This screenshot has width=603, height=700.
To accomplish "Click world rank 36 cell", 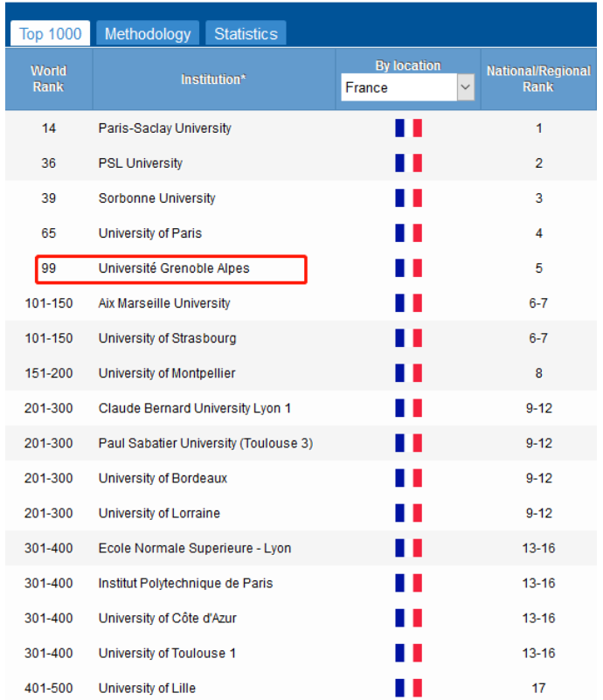I will (x=49, y=163).
